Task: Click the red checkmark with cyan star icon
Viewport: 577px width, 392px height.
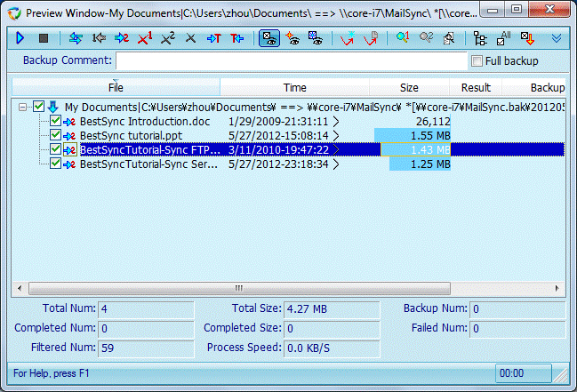Action: click(x=347, y=38)
